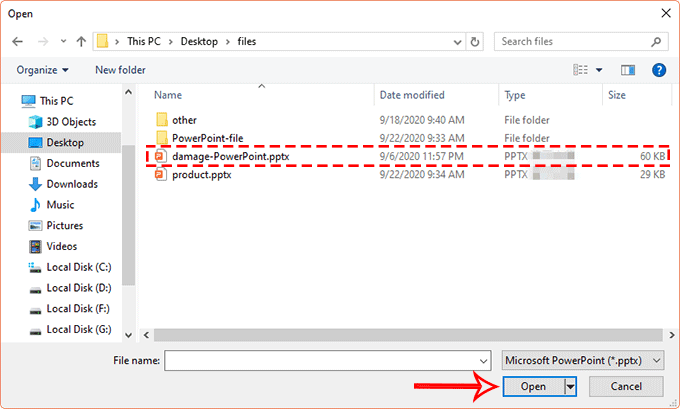Click the search magnifier icon

656,42
